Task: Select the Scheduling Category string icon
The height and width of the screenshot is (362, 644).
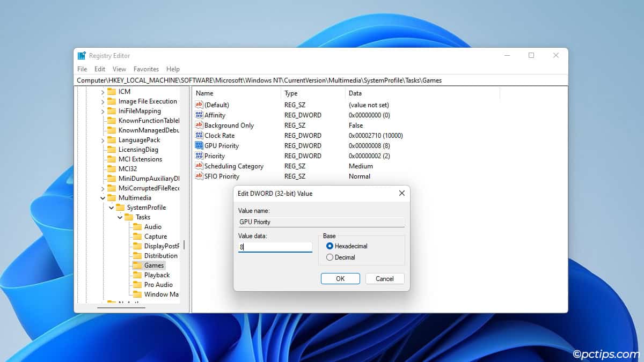Action: 199,166
